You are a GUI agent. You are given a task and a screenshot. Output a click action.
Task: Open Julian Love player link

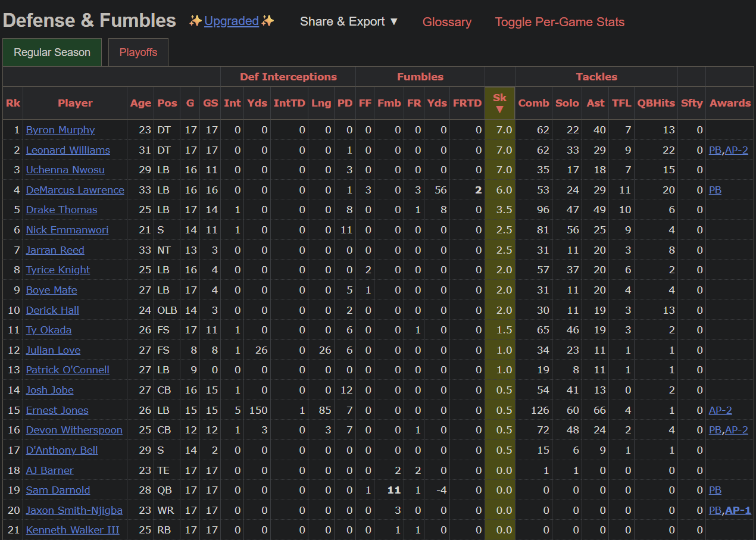[x=53, y=350]
